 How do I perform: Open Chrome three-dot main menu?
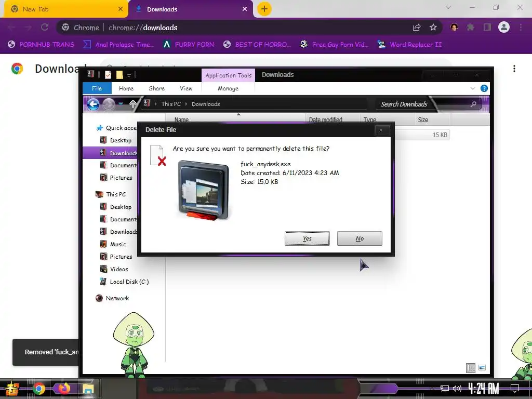(x=521, y=28)
